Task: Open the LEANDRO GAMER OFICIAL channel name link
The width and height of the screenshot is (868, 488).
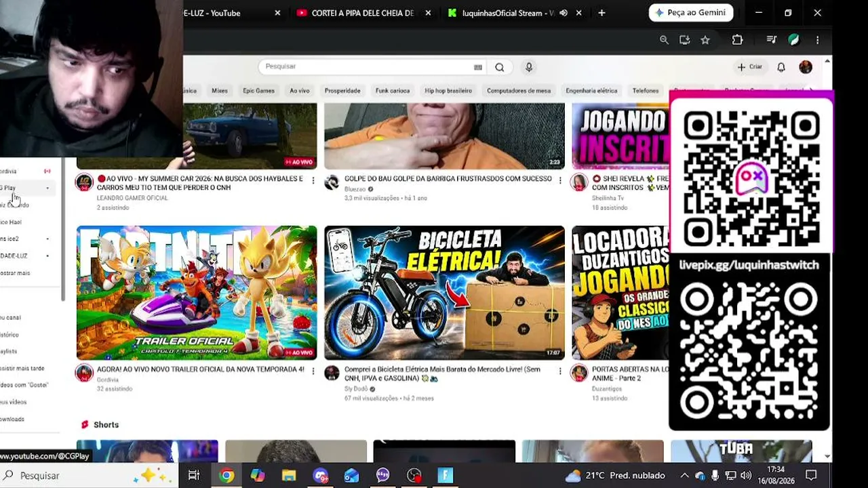Action: (132, 198)
